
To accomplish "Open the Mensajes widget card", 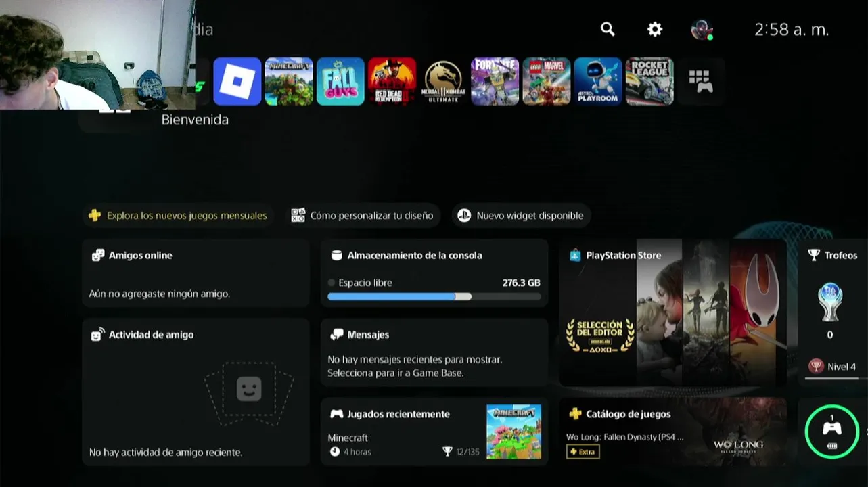I will (x=434, y=352).
